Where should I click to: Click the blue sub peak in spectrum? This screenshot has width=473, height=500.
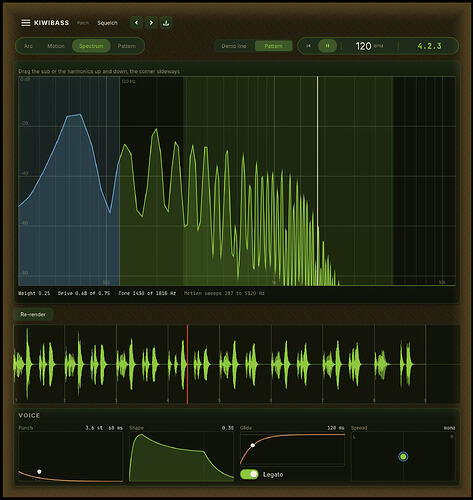74,115
